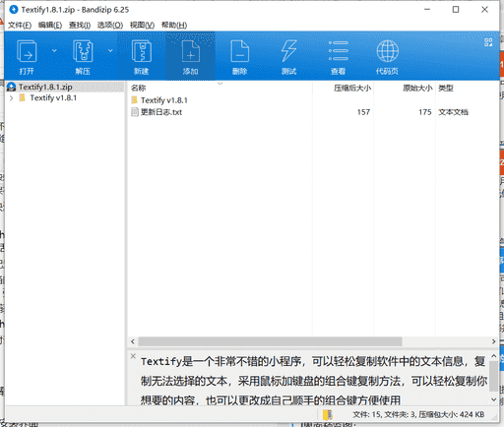This screenshot has width=504, height=427.
Task: Maximize the Bandizip window
Action: [456, 10]
